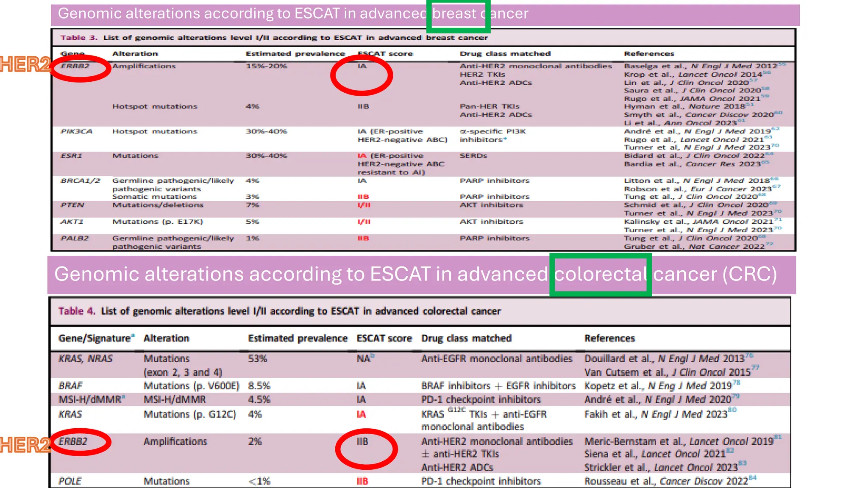Click the Robson et al. Eur J Cancer reference
The height and width of the screenshot is (488, 868).
point(702,189)
